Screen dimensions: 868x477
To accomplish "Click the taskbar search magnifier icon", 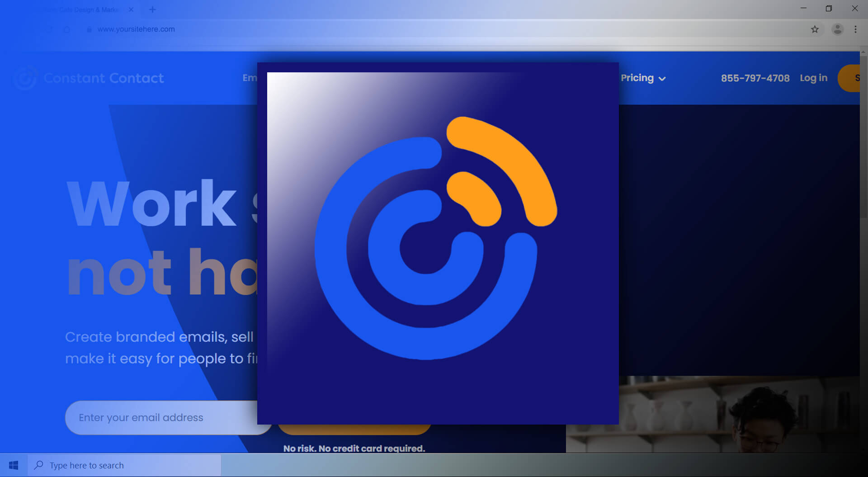I will click(x=39, y=465).
